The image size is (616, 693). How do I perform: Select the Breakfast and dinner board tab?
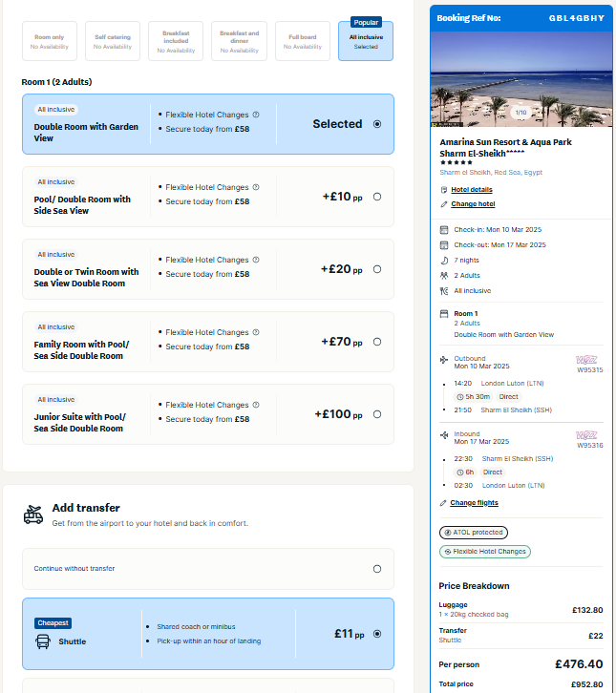pos(239,41)
